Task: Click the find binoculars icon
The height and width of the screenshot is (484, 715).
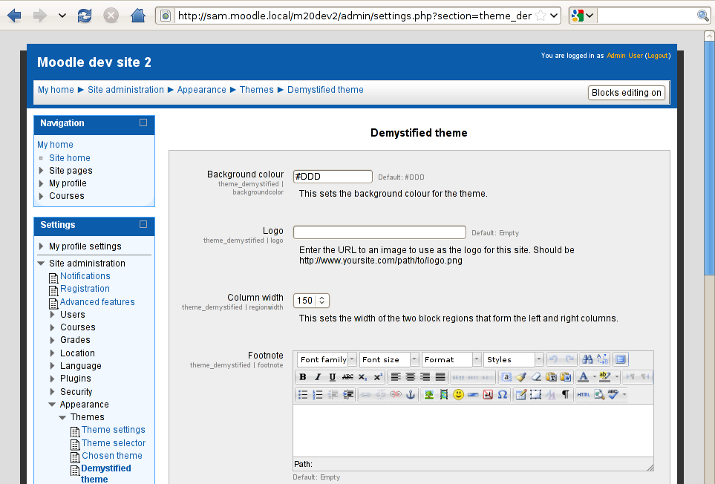Action: pyautogui.click(x=588, y=359)
